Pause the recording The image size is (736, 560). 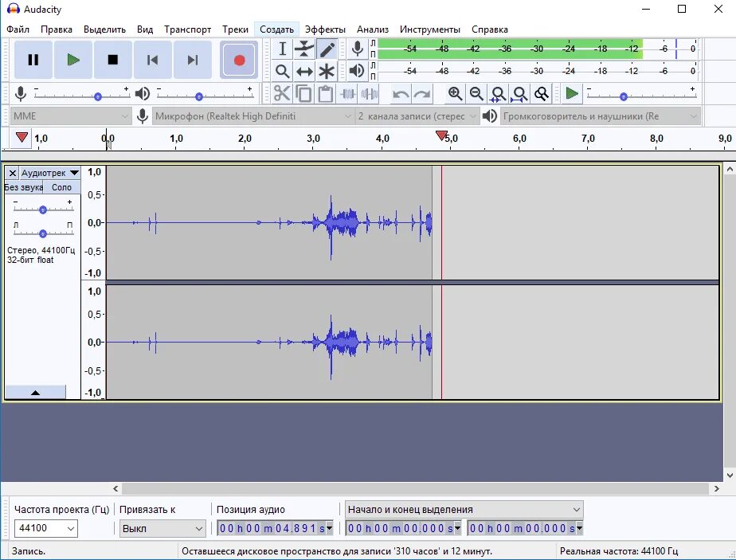tap(33, 60)
